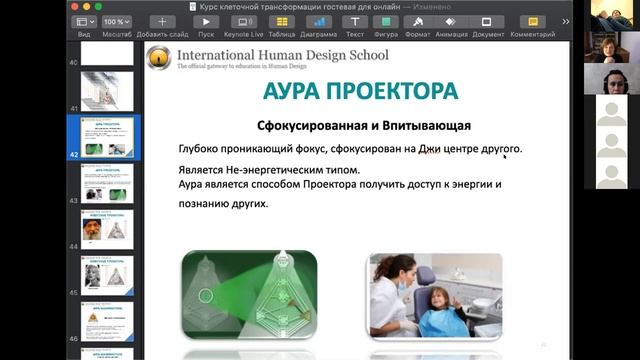Click the International Human Design School heading
The height and width of the screenshot is (360, 640).
282,55
